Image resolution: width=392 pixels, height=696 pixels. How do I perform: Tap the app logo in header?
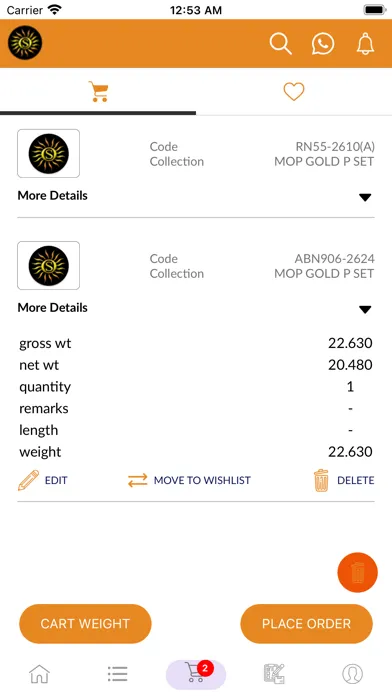tap(25, 43)
